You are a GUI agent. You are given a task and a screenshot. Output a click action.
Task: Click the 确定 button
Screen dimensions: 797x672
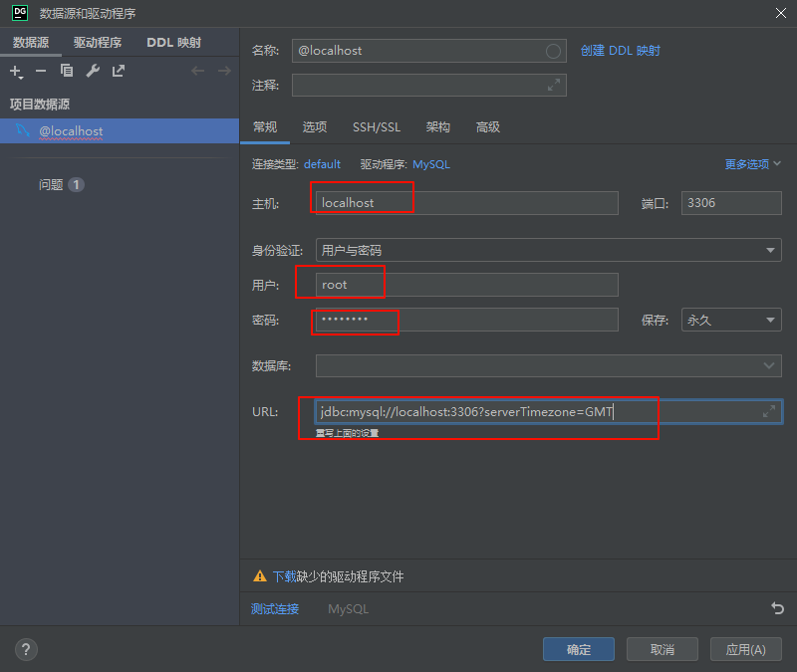[579, 649]
